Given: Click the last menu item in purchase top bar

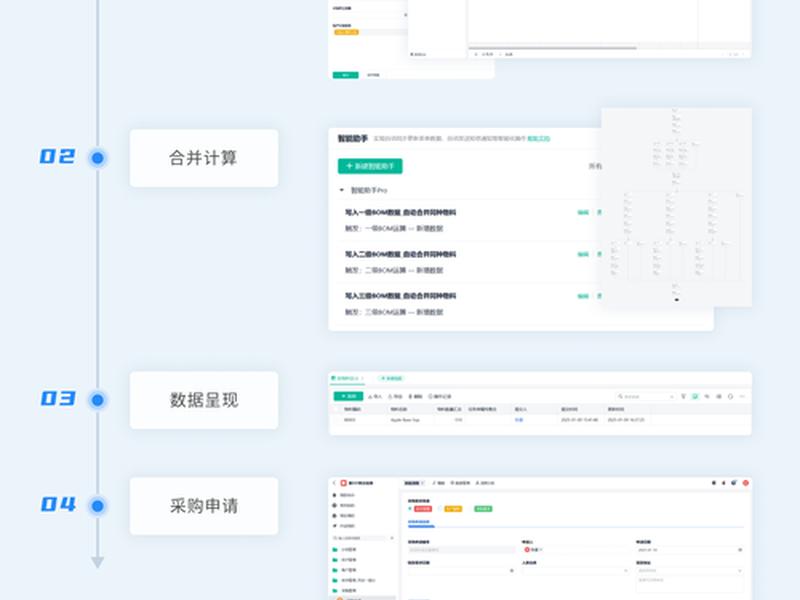Looking at the screenshot, I should [485, 483].
